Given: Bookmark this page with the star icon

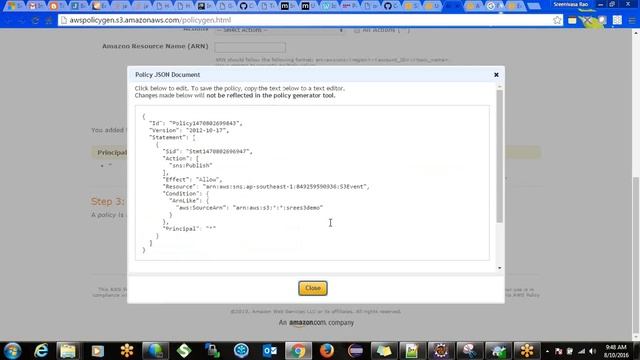Looking at the screenshot, I should tap(557, 20).
